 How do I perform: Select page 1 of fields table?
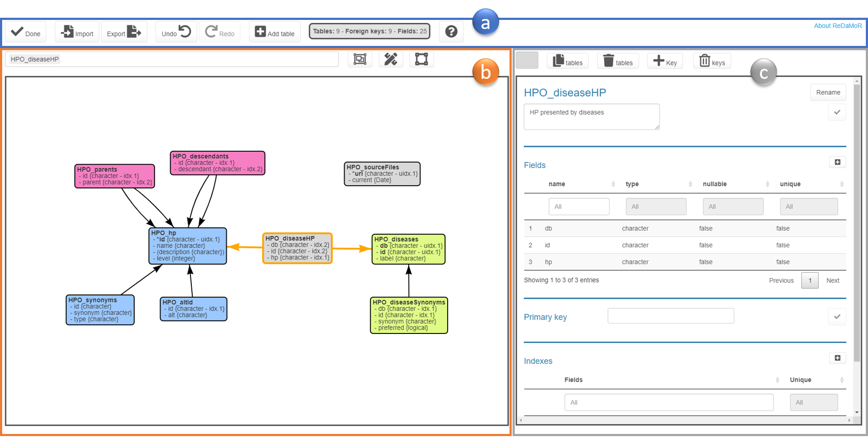[810, 281]
